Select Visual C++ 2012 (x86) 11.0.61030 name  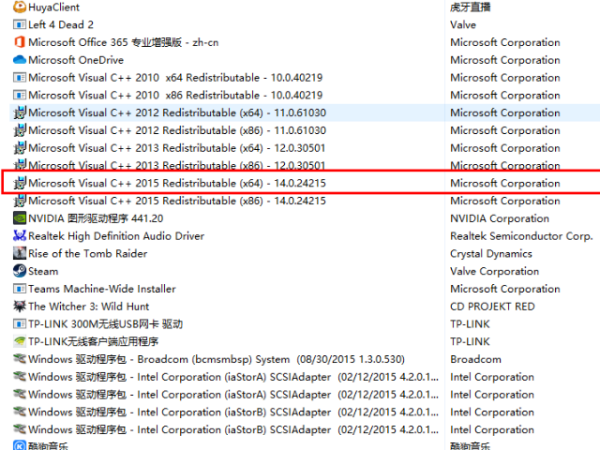point(177,130)
